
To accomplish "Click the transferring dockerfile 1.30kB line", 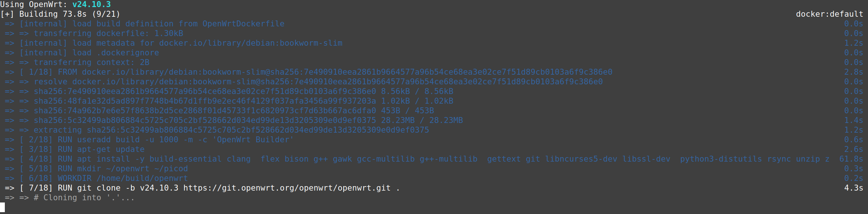I will [108, 33].
